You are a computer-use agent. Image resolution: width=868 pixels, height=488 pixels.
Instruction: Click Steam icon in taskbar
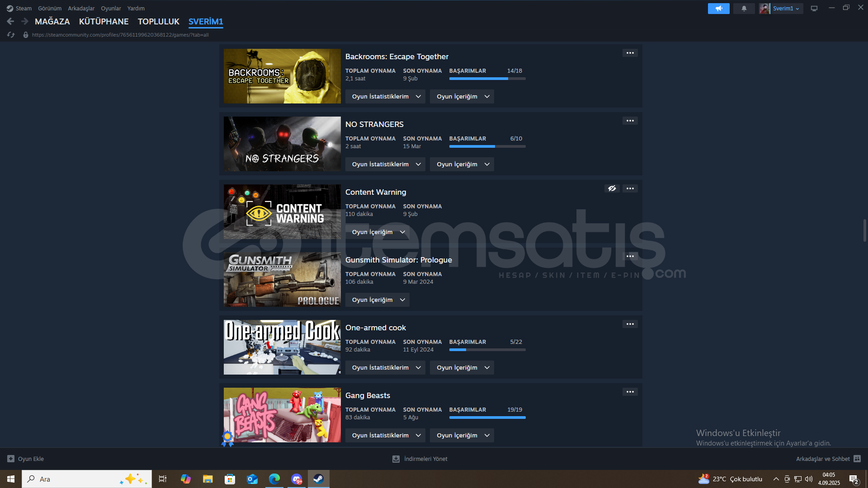click(x=319, y=479)
